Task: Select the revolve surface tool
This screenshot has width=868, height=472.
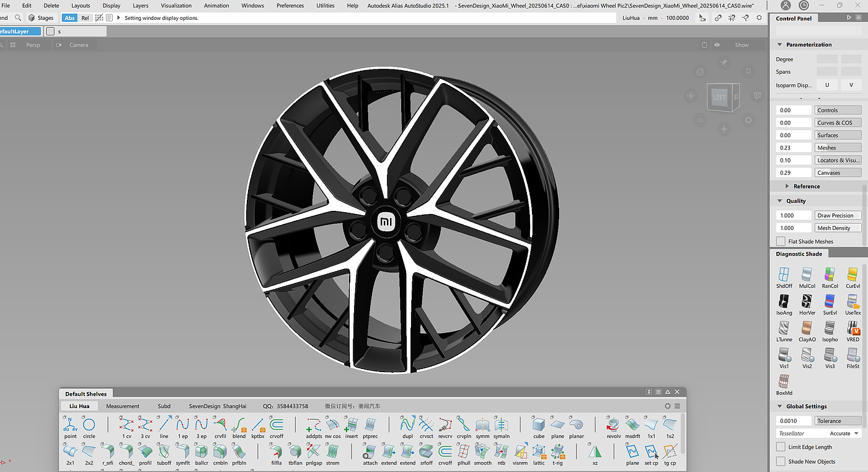Action: point(614,425)
